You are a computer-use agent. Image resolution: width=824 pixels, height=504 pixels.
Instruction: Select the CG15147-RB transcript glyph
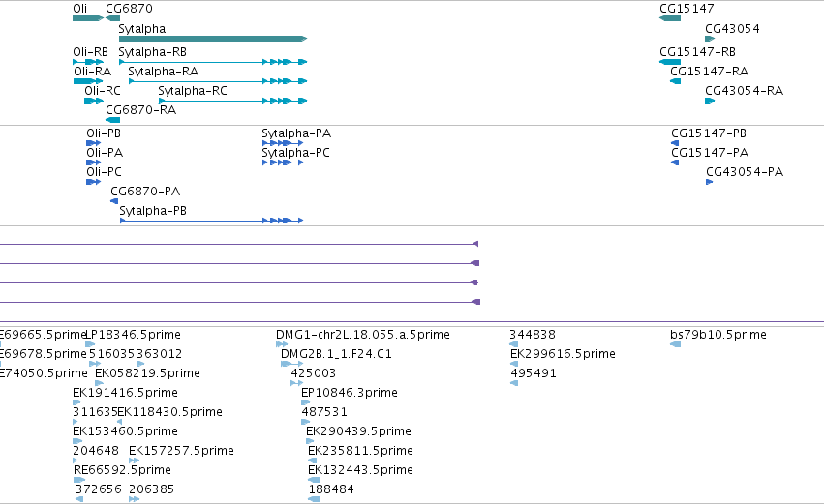[670, 62]
